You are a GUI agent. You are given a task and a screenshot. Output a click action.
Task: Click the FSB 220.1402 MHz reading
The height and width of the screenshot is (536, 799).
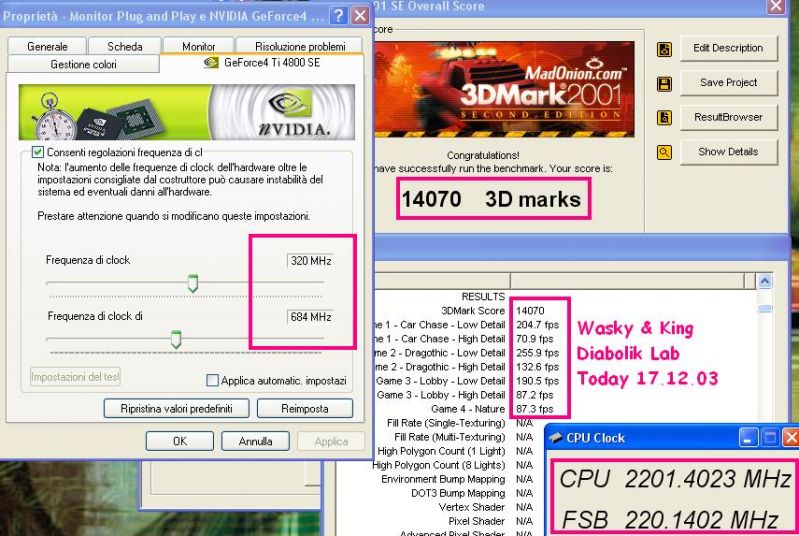point(670,520)
